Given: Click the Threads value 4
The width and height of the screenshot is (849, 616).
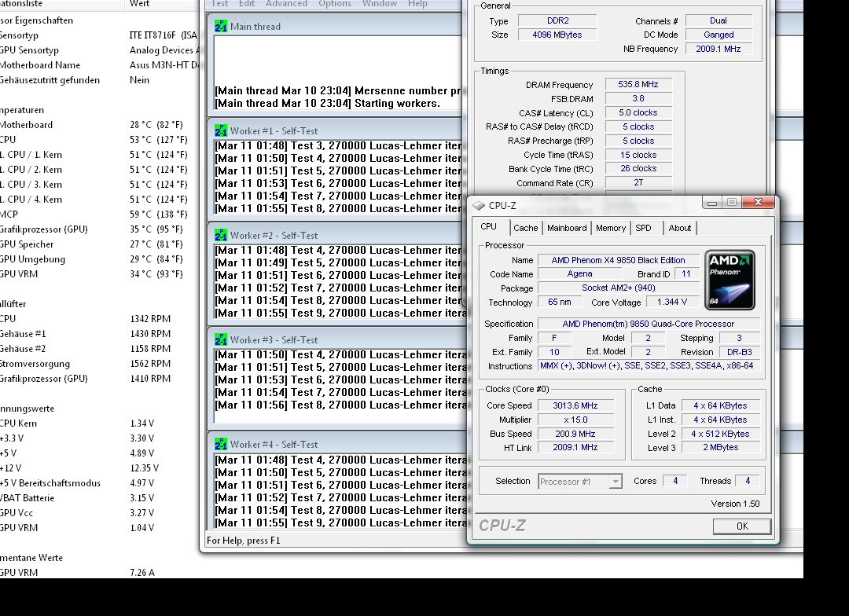Looking at the screenshot, I should [x=748, y=481].
